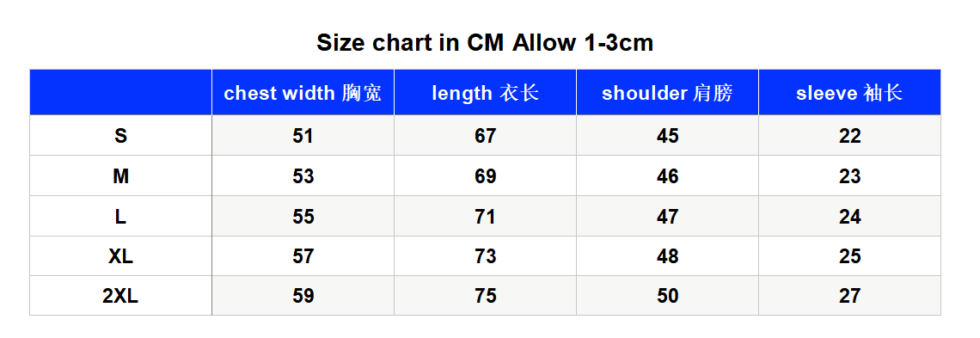Image resolution: width=980 pixels, height=338 pixels.
Task: Click the empty blue header cell
Action: coord(120,93)
